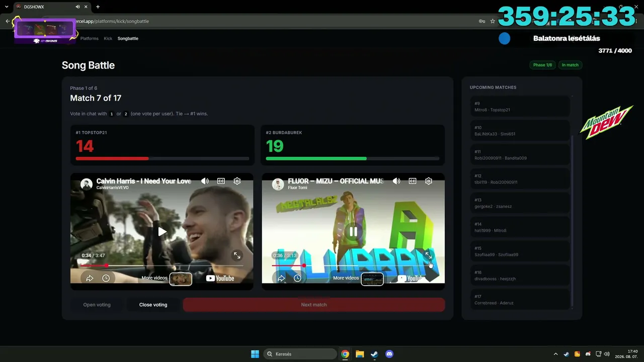Click the Open voting button
The width and height of the screenshot is (644, 362).
(97, 305)
